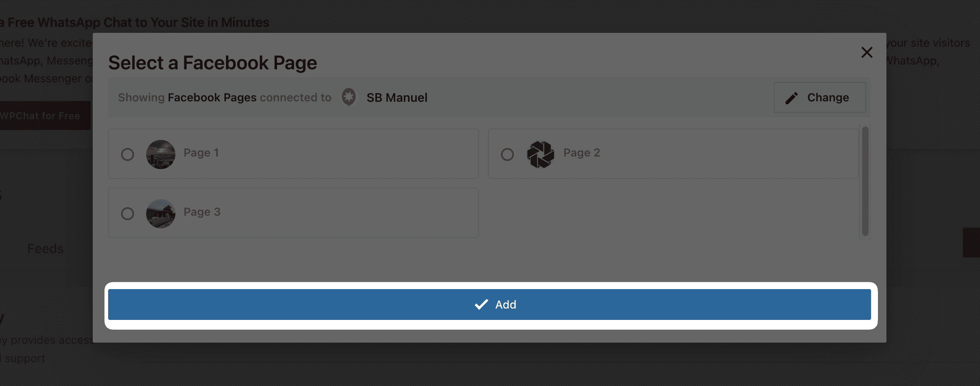Image resolution: width=980 pixels, height=386 pixels.
Task: Click the Page 2 label text
Action: pos(582,153)
